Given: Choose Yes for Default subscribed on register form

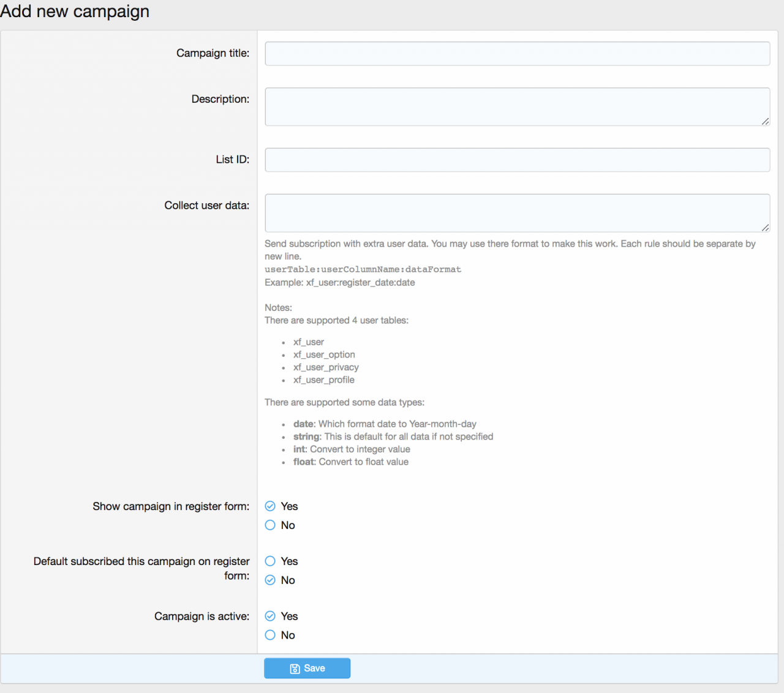Looking at the screenshot, I should (x=270, y=561).
